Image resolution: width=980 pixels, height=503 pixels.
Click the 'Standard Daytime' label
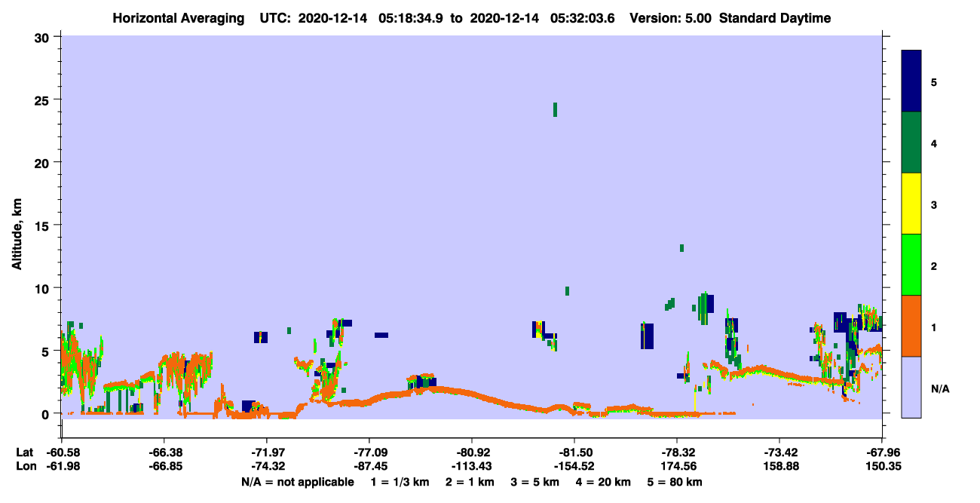pyautogui.click(x=775, y=18)
